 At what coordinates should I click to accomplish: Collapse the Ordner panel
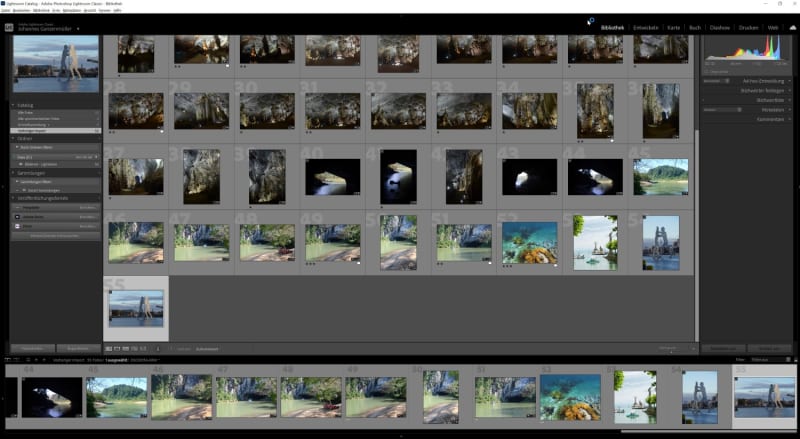coord(13,138)
